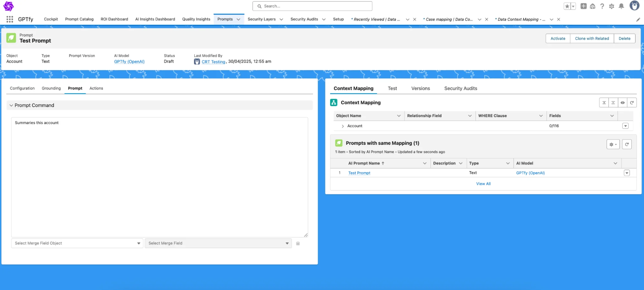The width and height of the screenshot is (644, 290).
Task: Open the Cockpit nav item
Action: coord(51,19)
